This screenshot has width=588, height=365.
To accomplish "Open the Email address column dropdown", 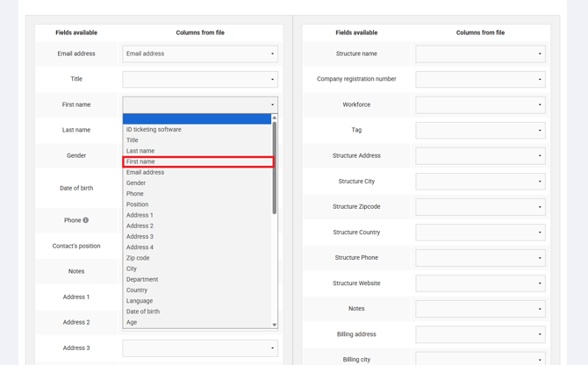I will click(x=200, y=54).
